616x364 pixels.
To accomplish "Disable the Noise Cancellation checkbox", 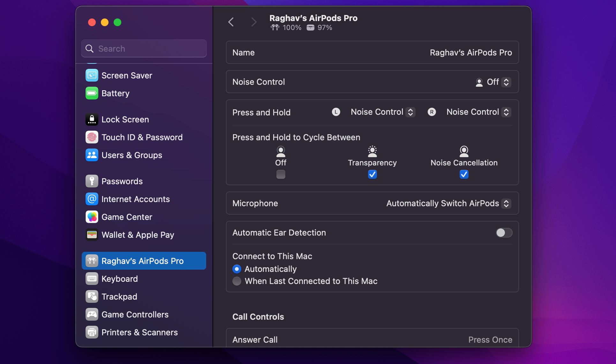I will click(x=464, y=174).
